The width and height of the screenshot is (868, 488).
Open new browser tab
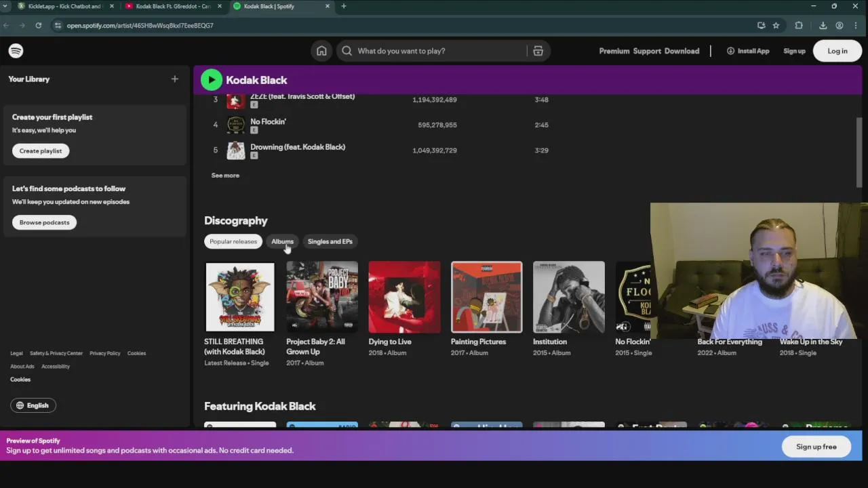click(343, 6)
